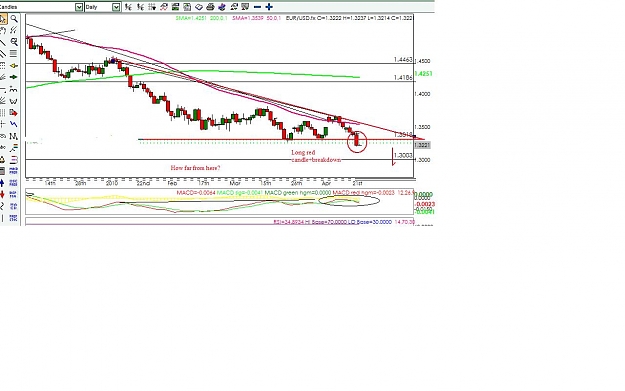The image size is (625, 391).
Task: Zoom out with the minus toolbar icon
Action: [x=257, y=7]
